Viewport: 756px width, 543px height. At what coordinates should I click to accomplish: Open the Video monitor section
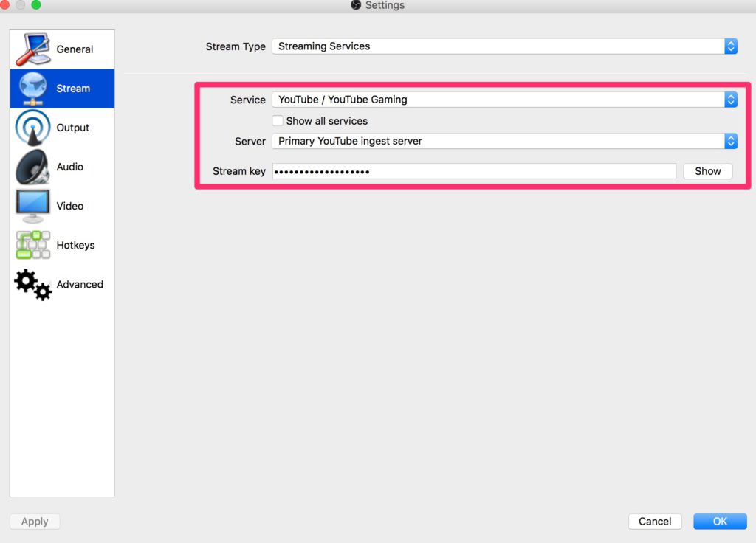click(62, 206)
